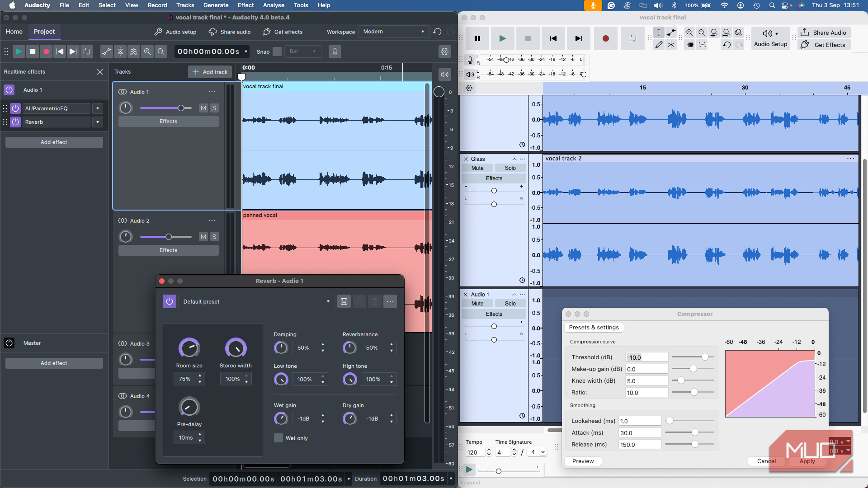The width and height of the screenshot is (868, 488).
Task: Click Fit Selection to Width zoom icon
Action: click(x=714, y=33)
